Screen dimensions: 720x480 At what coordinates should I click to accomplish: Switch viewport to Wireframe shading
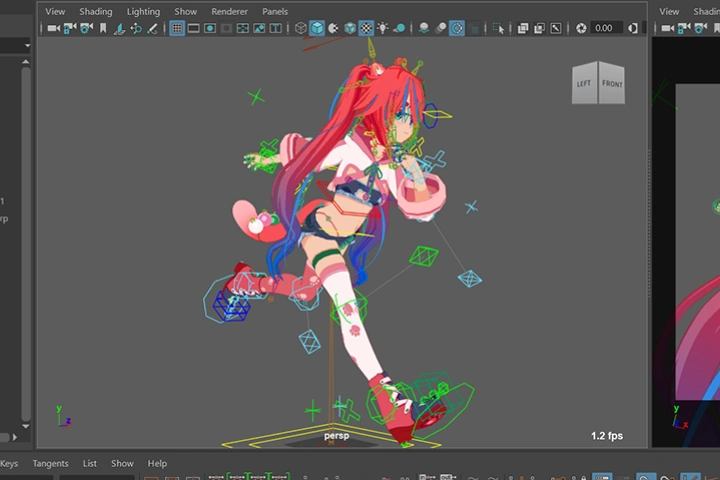coord(300,28)
